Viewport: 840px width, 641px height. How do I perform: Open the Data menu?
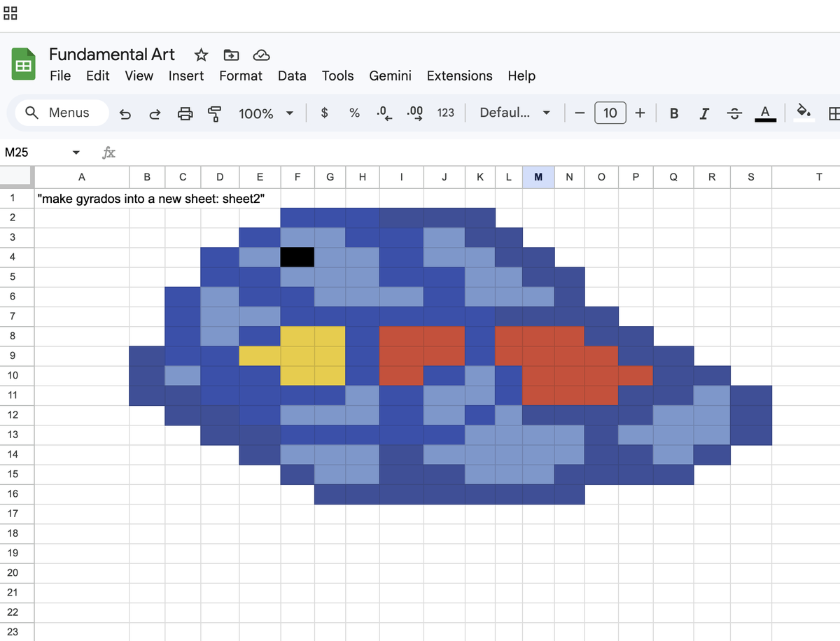(292, 76)
